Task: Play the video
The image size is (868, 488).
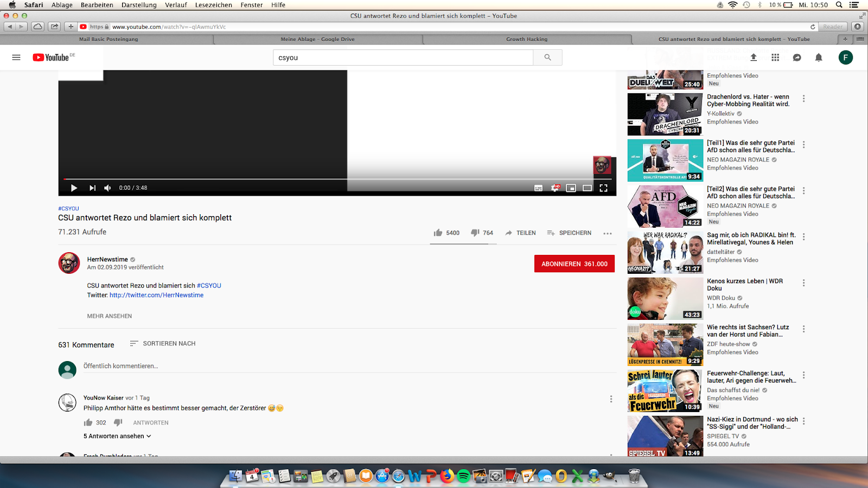Action: click(74, 188)
